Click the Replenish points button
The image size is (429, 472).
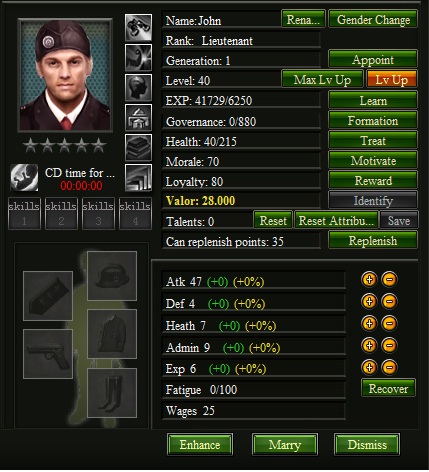point(373,241)
